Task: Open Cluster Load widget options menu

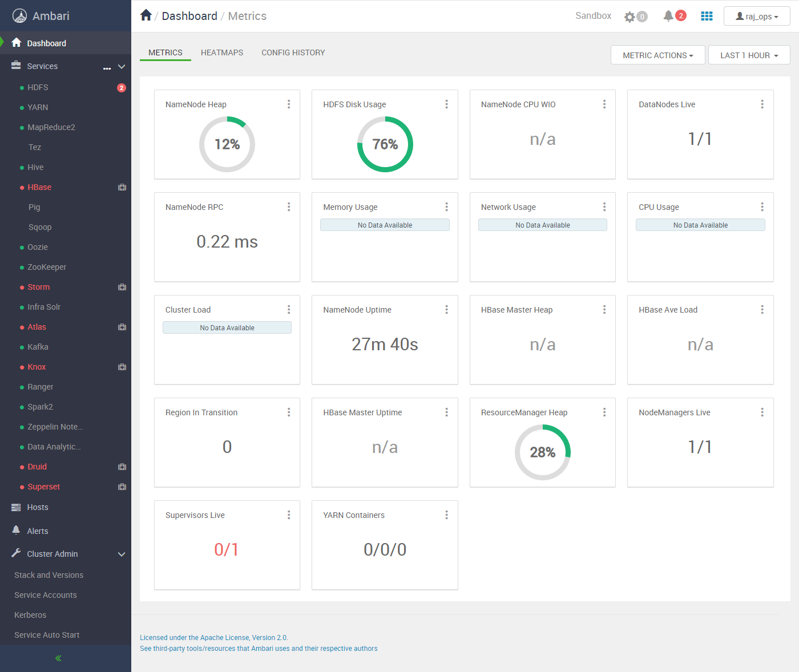Action: click(x=289, y=310)
